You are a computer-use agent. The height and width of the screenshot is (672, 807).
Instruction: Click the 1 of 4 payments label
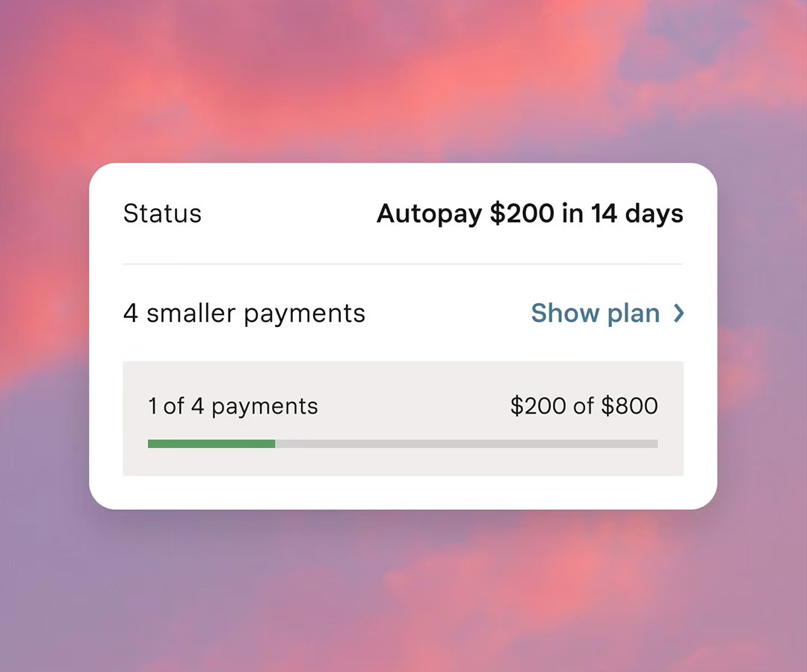click(233, 406)
